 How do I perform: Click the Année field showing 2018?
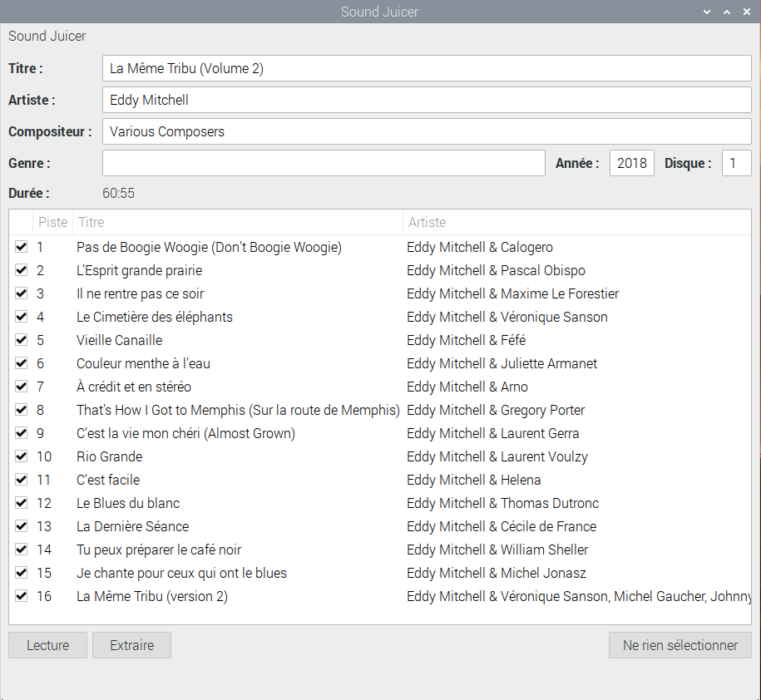point(632,163)
